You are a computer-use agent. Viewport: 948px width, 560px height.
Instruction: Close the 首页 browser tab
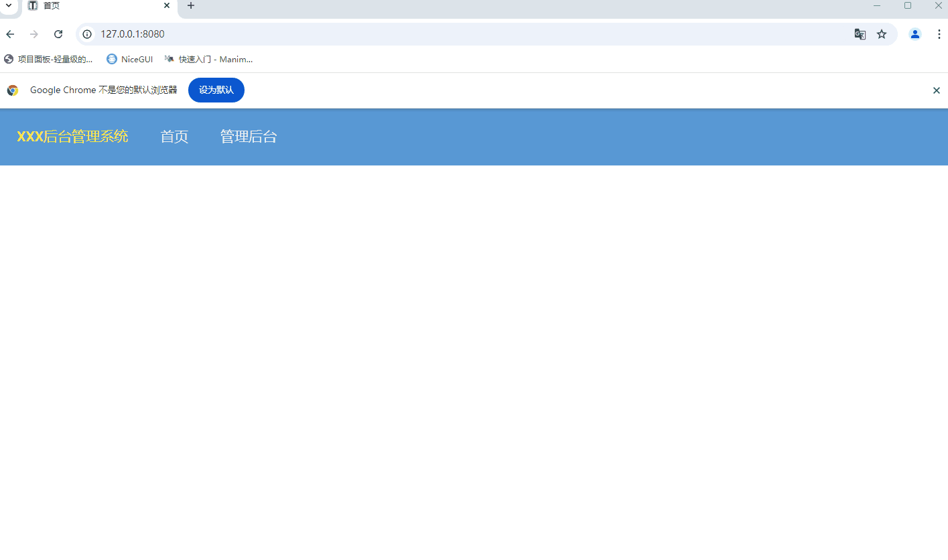pyautogui.click(x=167, y=5)
